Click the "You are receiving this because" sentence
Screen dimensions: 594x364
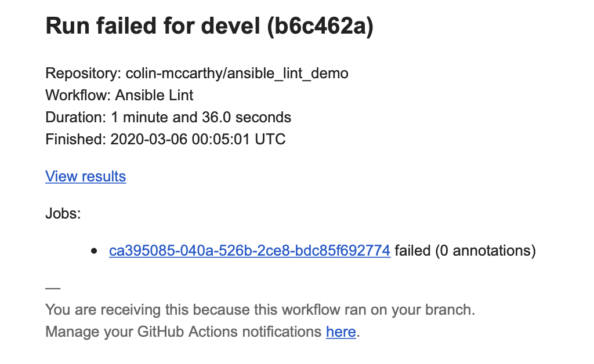click(x=260, y=310)
